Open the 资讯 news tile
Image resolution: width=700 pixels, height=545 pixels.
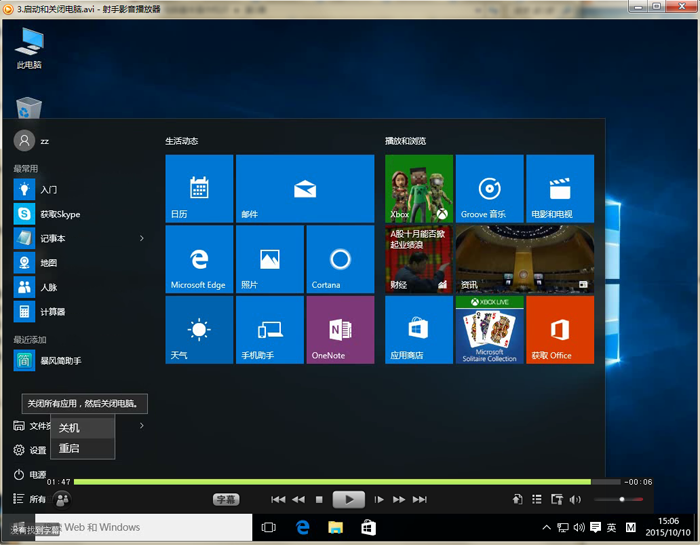[x=525, y=259]
